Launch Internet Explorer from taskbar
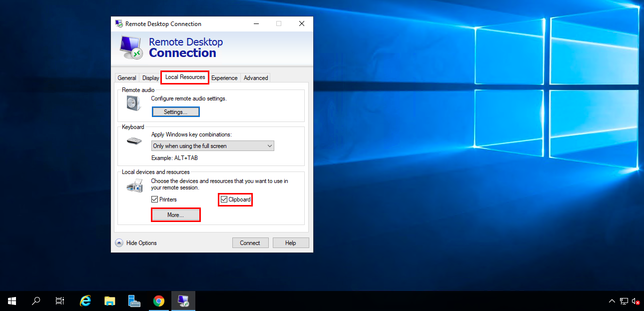Screen dimensions: 644x311 (x=86, y=300)
